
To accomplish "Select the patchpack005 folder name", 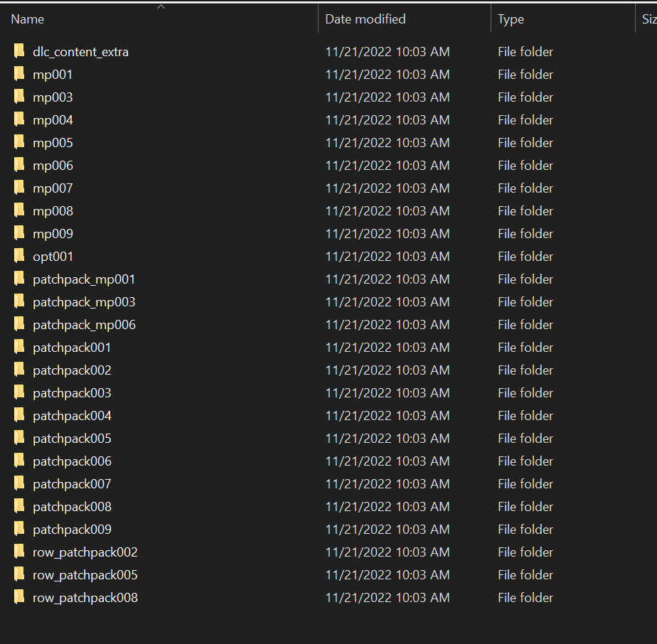I will 72,439.
